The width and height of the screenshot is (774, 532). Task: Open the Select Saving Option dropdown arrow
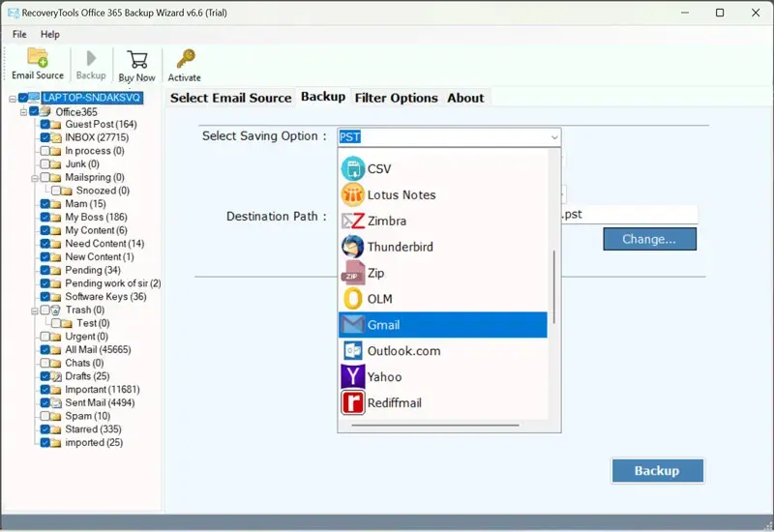(x=554, y=137)
